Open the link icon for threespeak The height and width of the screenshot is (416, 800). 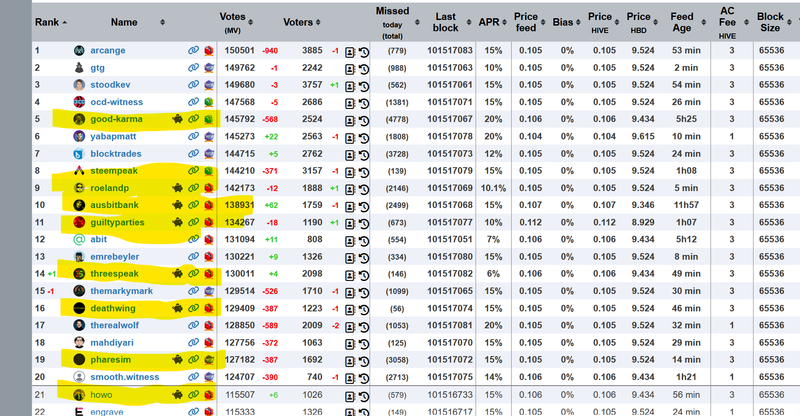click(193, 274)
